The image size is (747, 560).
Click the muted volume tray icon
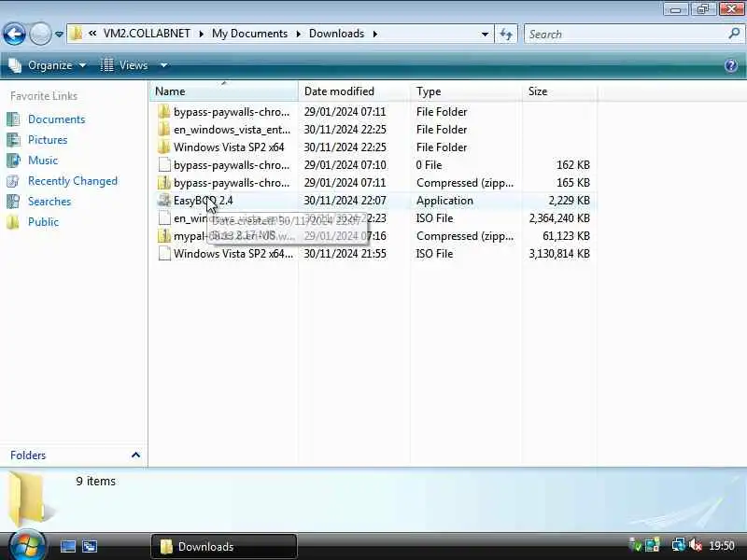(x=696, y=545)
